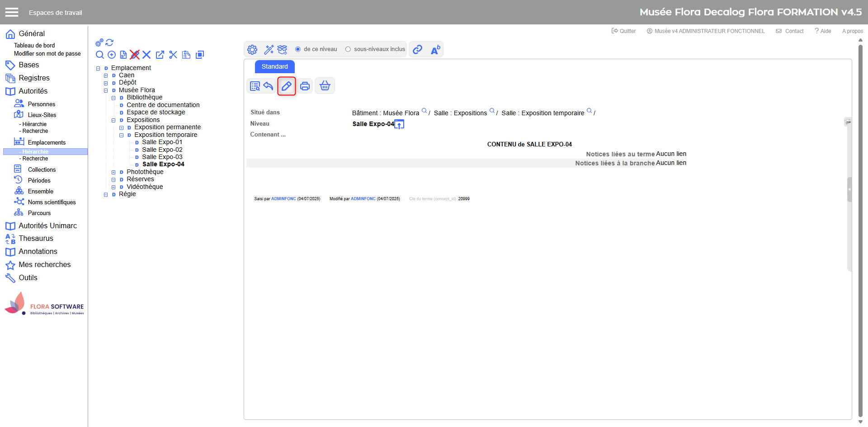Click the Quitter link
This screenshot has width=868, height=427.
click(624, 31)
